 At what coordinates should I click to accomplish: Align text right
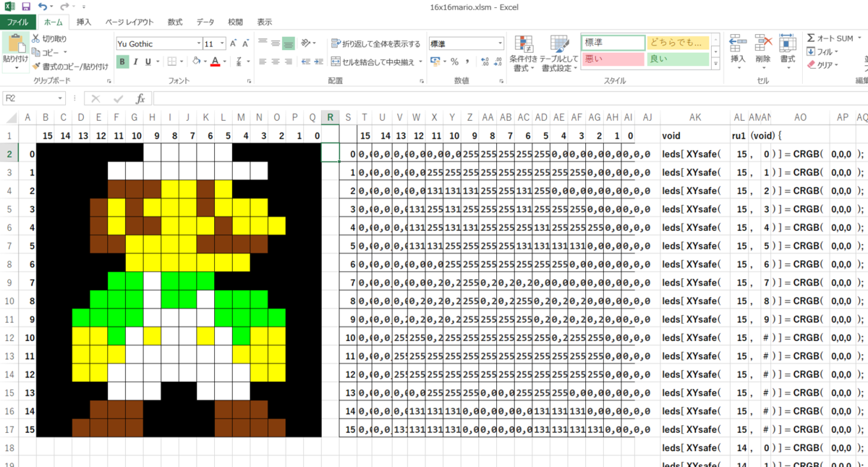289,62
